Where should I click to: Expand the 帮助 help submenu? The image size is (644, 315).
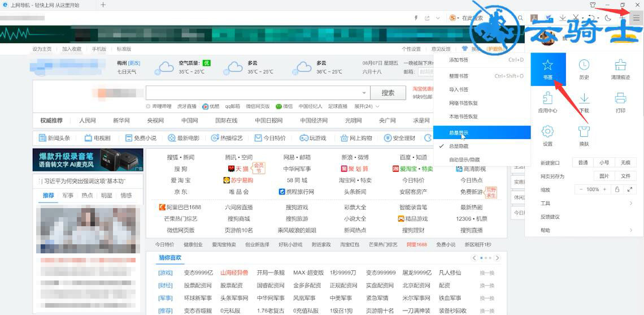588,230
